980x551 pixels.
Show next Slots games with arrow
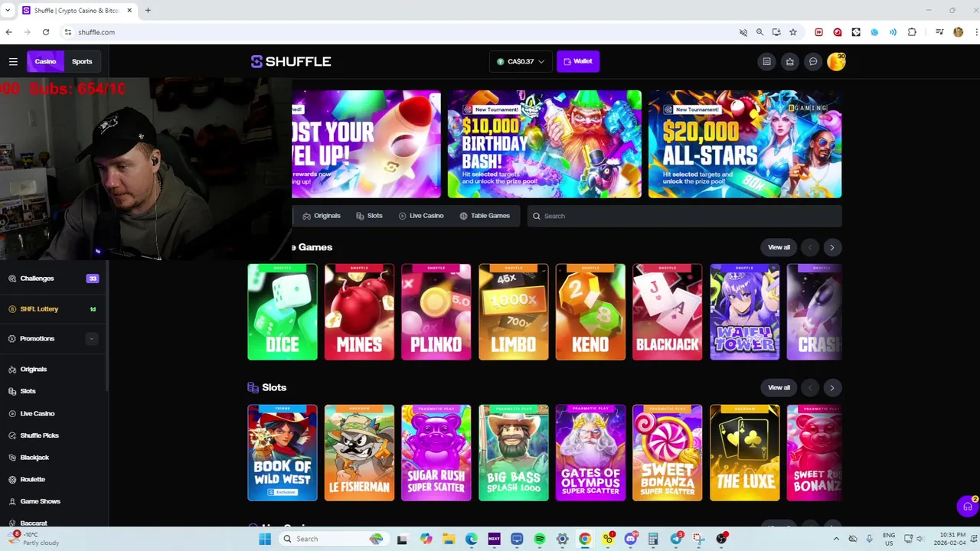tap(832, 387)
